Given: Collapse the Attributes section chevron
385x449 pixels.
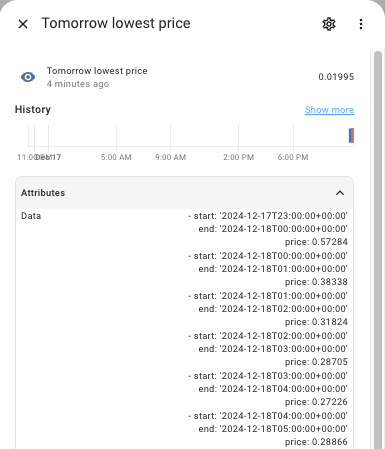Looking at the screenshot, I should [x=340, y=193].
